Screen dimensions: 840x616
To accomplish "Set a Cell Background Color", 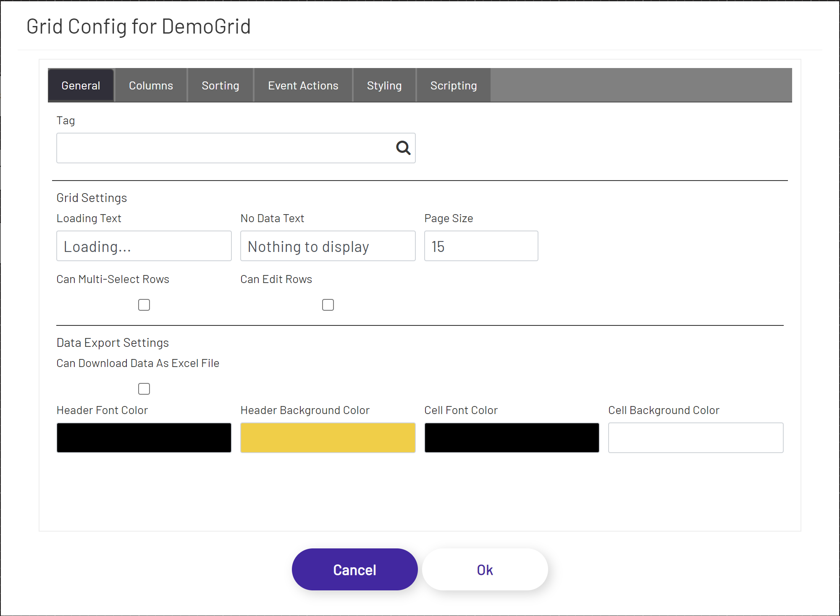I will pyautogui.click(x=696, y=438).
